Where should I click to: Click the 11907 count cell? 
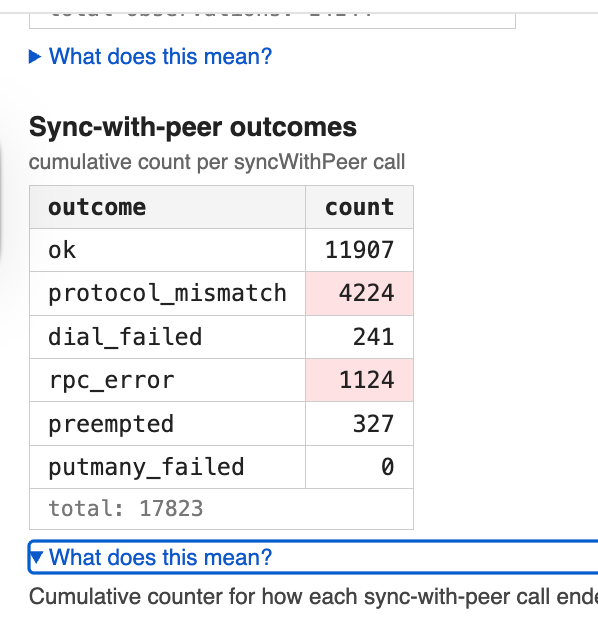pos(359,250)
